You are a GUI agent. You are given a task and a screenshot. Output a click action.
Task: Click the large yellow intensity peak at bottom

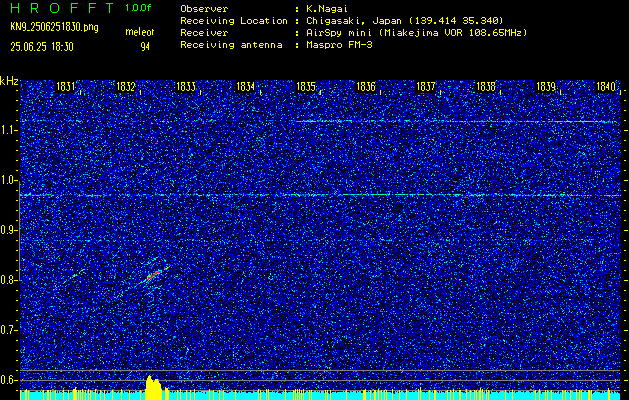pos(154,388)
